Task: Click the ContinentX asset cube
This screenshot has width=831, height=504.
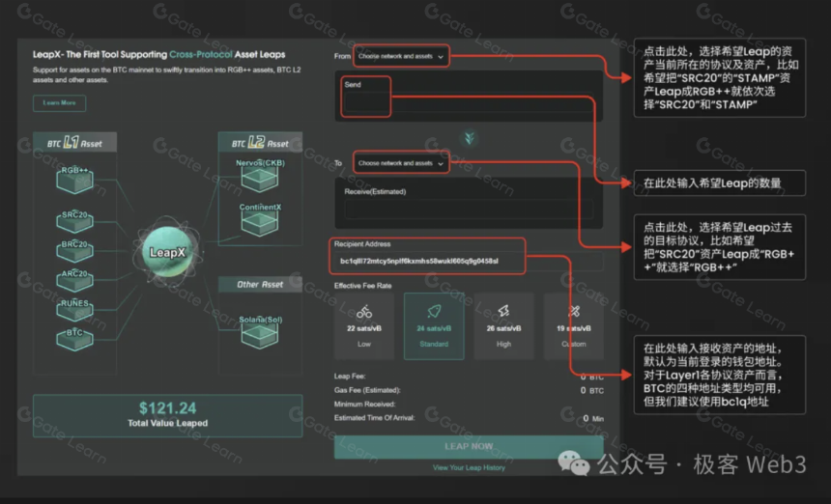Action: click(260, 219)
